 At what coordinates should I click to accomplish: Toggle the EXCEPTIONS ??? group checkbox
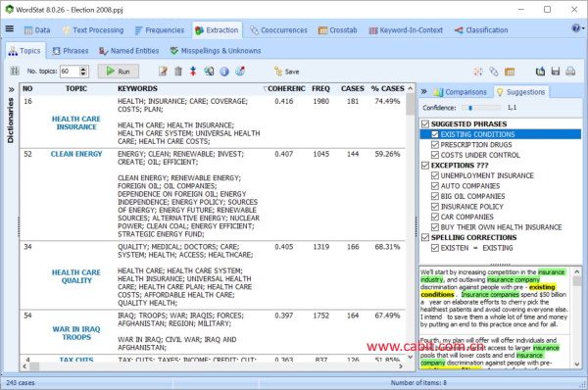(x=425, y=165)
